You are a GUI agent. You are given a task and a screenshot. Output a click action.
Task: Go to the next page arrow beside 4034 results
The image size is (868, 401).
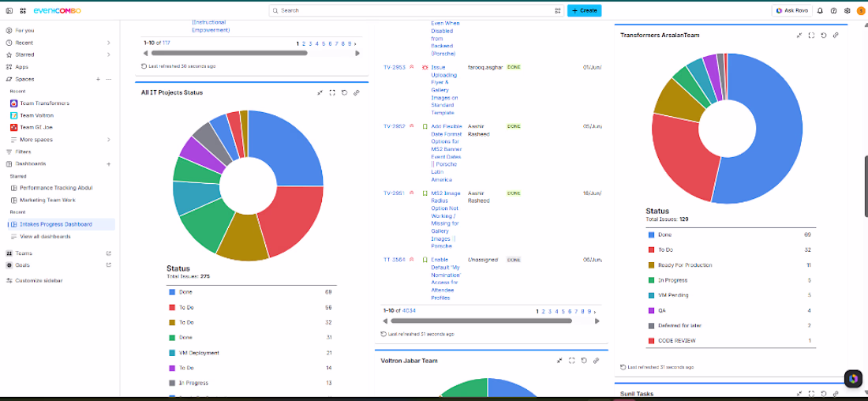pyautogui.click(x=595, y=311)
